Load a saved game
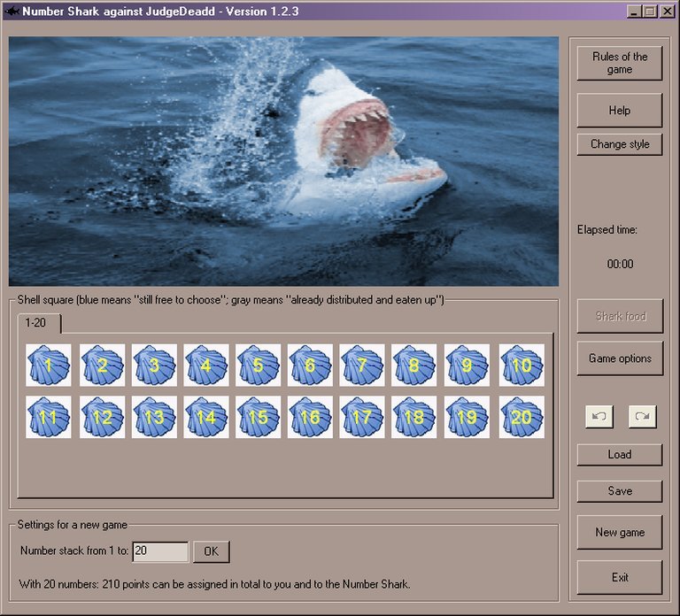Image resolution: width=680 pixels, height=616 pixels. pos(620,455)
